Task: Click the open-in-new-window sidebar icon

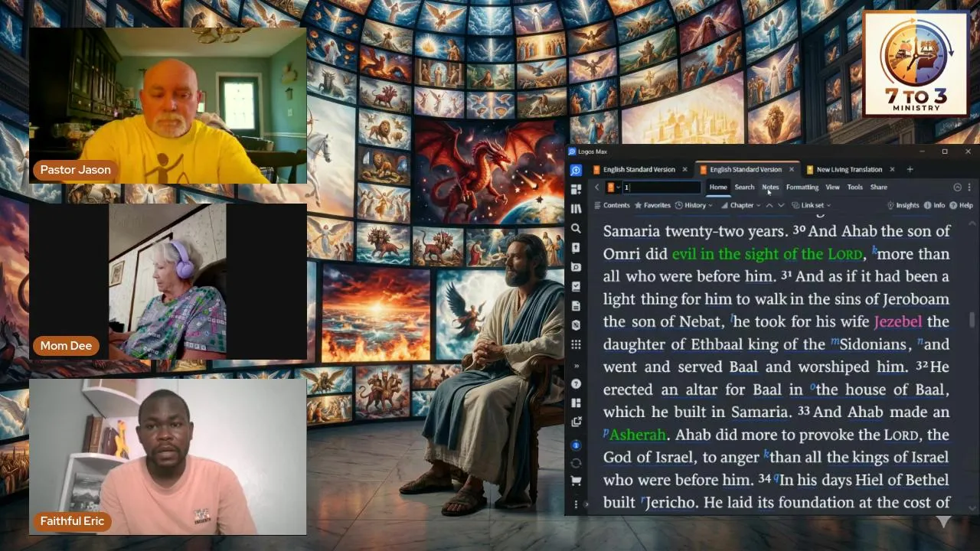Action: click(576, 422)
